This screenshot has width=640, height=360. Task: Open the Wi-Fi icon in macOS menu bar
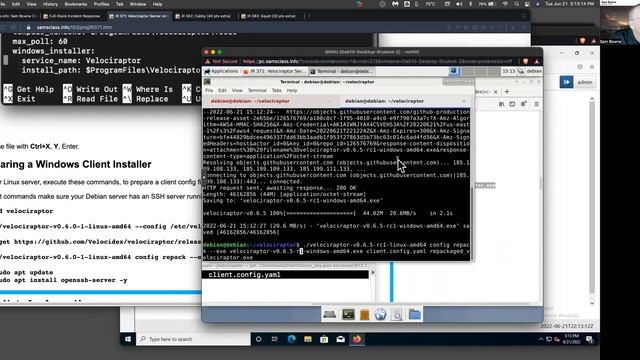pyautogui.click(x=505, y=4)
